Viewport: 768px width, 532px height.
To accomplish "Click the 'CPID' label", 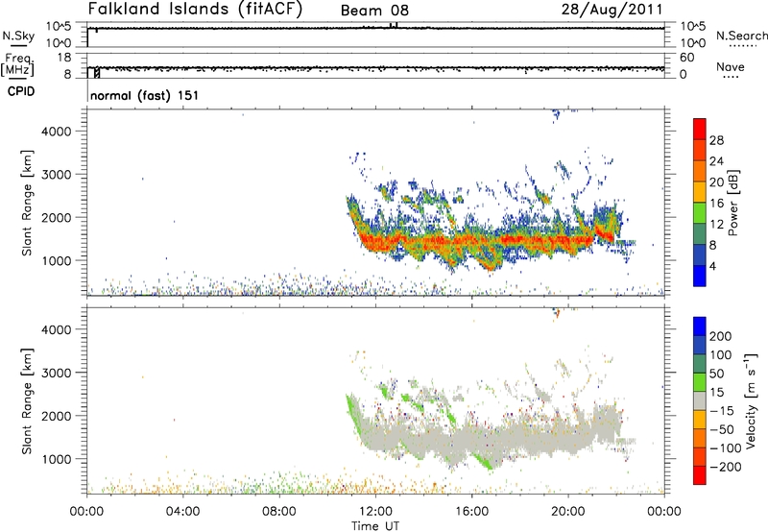I will click(x=21, y=91).
